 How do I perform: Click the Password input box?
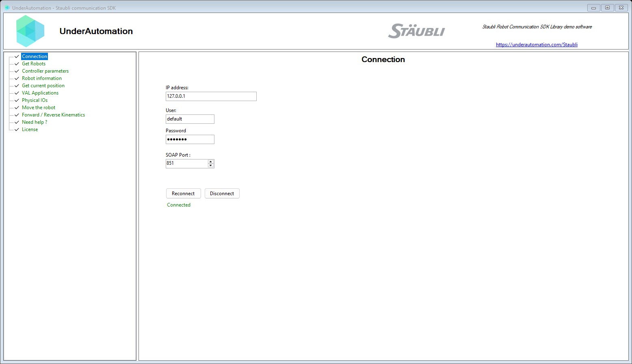pos(190,139)
